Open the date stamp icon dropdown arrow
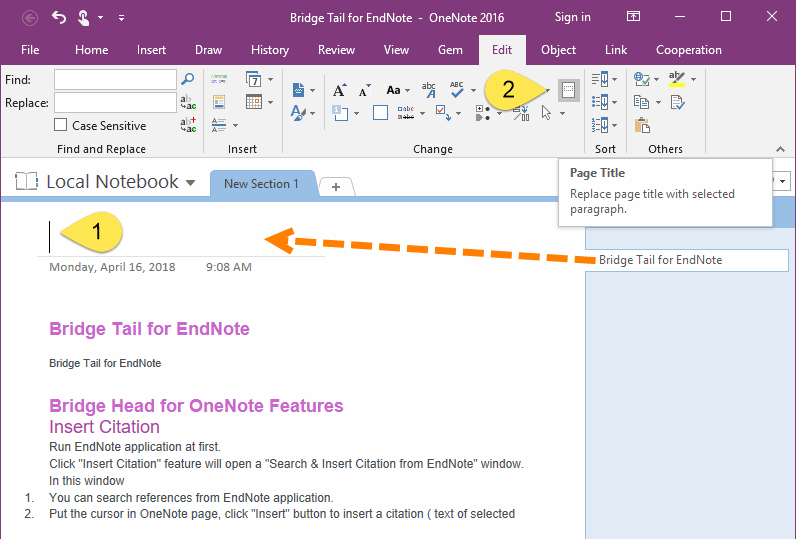 coord(271,79)
